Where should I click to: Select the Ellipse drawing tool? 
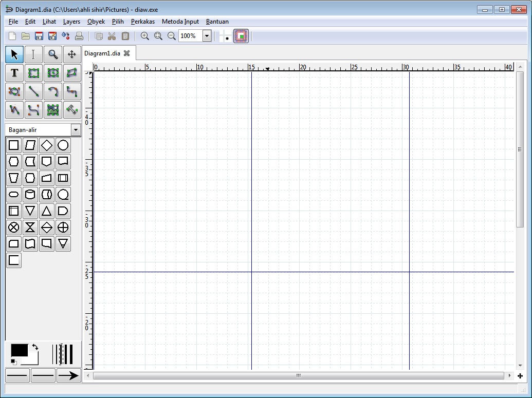click(53, 73)
